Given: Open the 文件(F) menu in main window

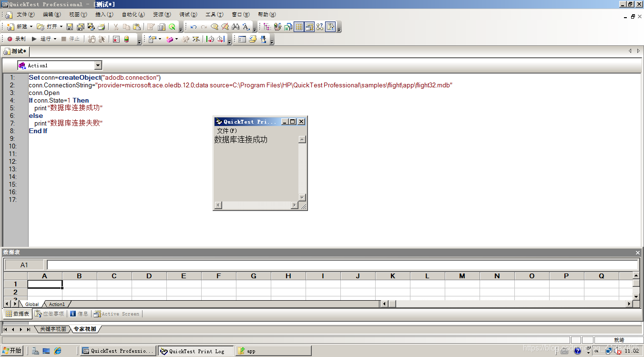Looking at the screenshot, I should [x=26, y=15].
